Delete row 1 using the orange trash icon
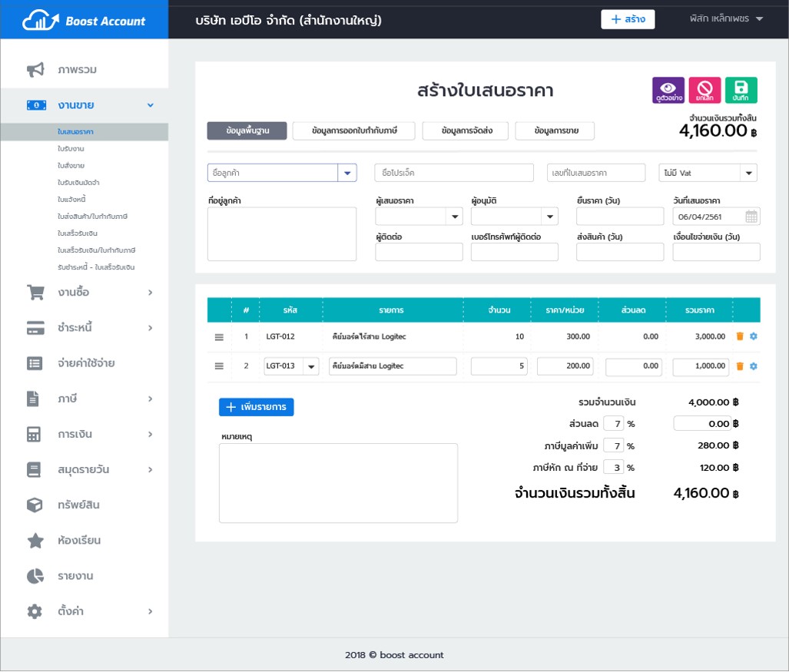Screen dimensions: 789x672 (x=740, y=336)
